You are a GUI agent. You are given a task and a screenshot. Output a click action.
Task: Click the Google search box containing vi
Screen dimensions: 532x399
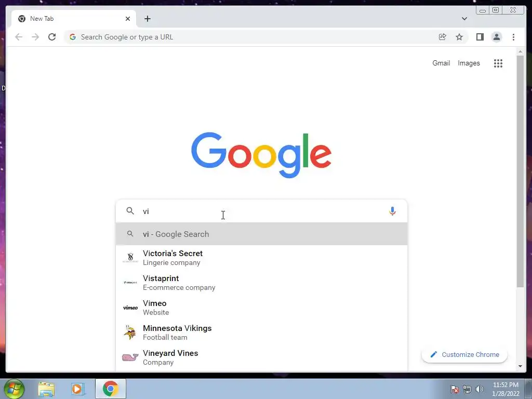261,211
